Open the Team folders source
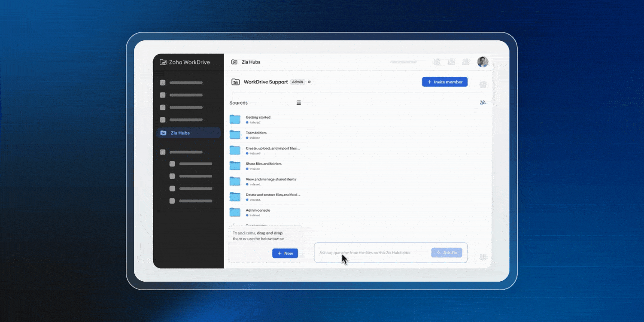This screenshot has height=322, width=644. pos(256,133)
